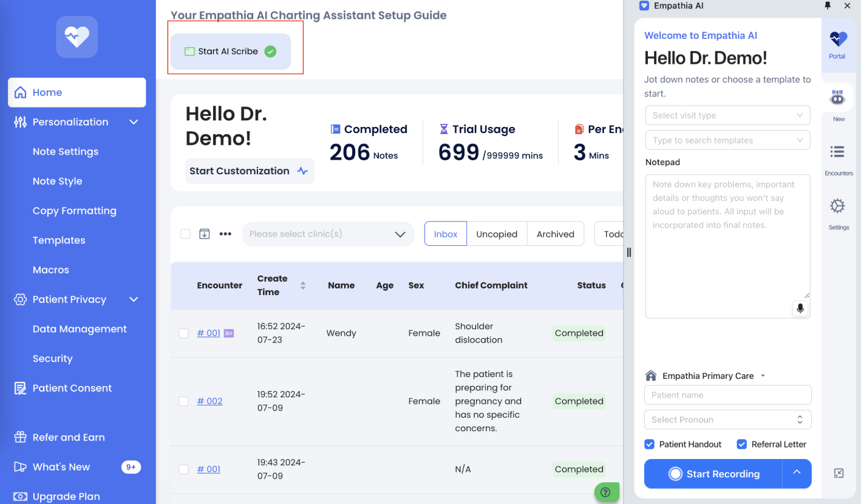
Task: Click the Start Customization button
Action: (250, 171)
